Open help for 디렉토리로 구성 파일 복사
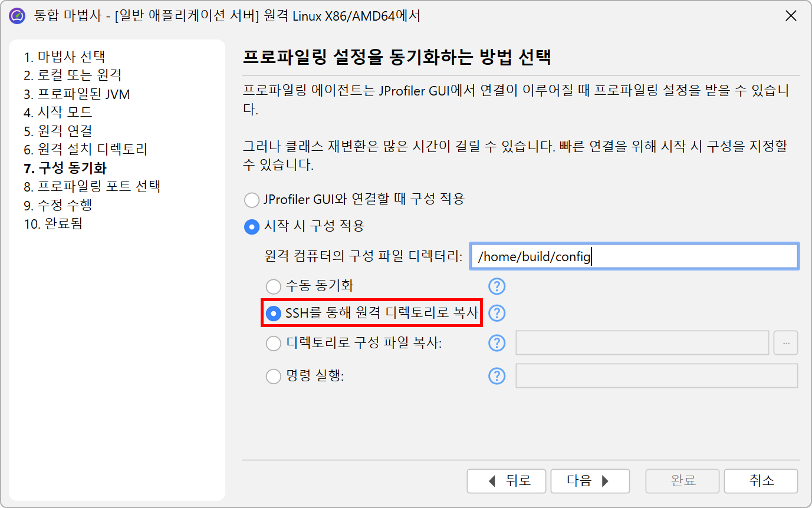 (497, 343)
